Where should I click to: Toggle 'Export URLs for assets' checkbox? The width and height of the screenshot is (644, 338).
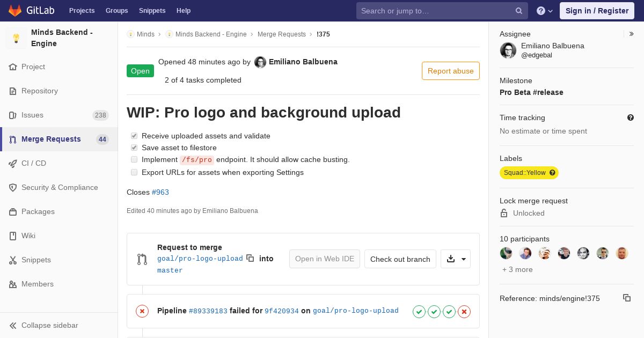click(134, 172)
